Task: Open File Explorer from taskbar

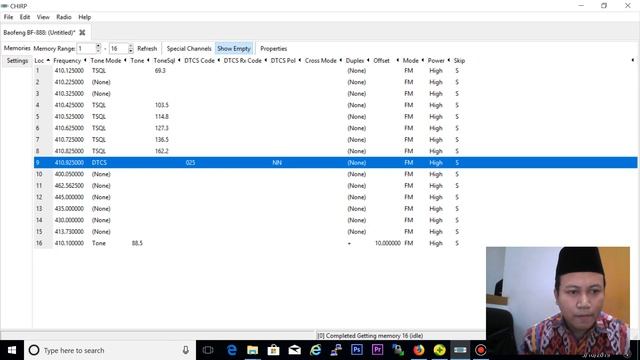Action: point(253,350)
